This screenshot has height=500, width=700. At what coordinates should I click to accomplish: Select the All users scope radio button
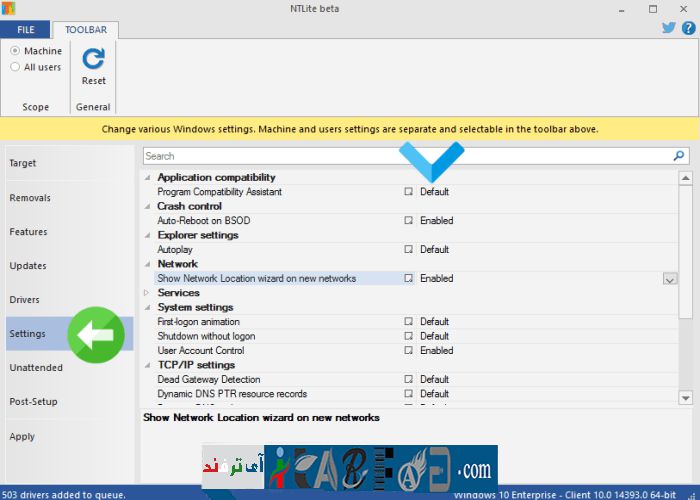click(x=15, y=67)
